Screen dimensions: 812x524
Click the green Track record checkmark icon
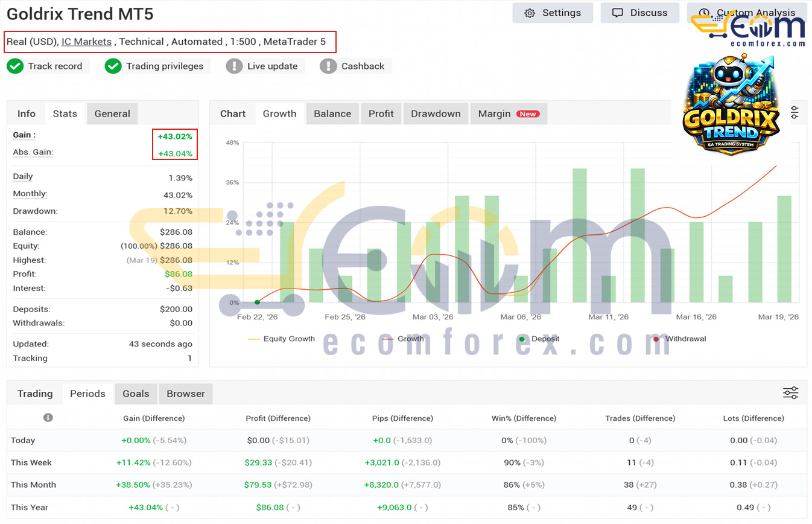[15, 66]
